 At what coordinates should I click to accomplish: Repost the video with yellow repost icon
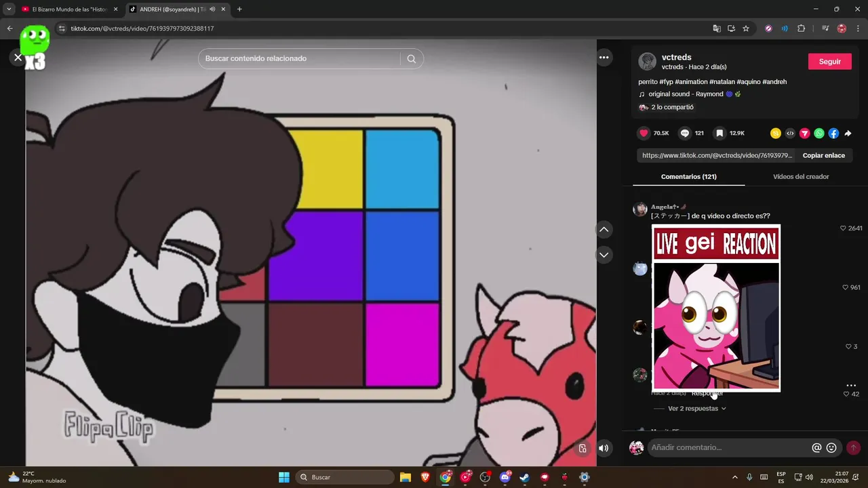(x=776, y=134)
